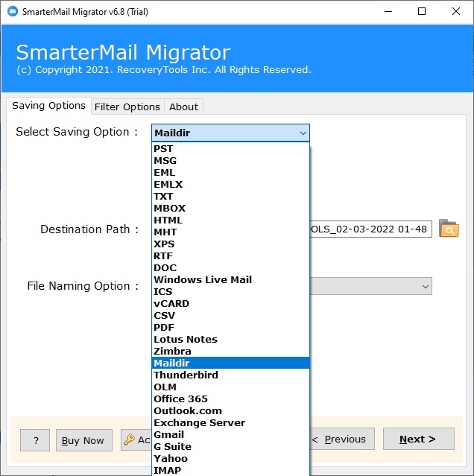Select highlighted Maildir list entry

click(x=230, y=363)
